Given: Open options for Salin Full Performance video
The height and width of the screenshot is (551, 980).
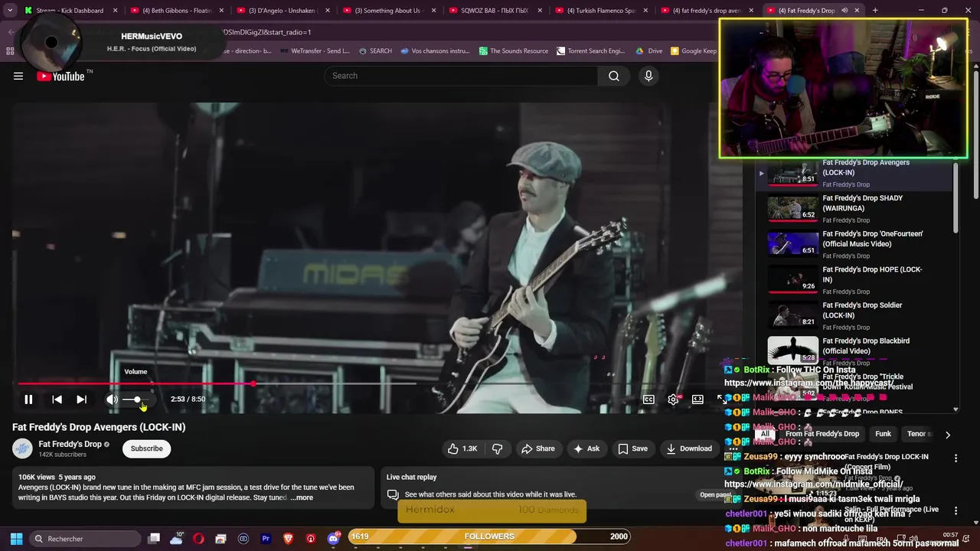Looking at the screenshot, I should pos(955,510).
